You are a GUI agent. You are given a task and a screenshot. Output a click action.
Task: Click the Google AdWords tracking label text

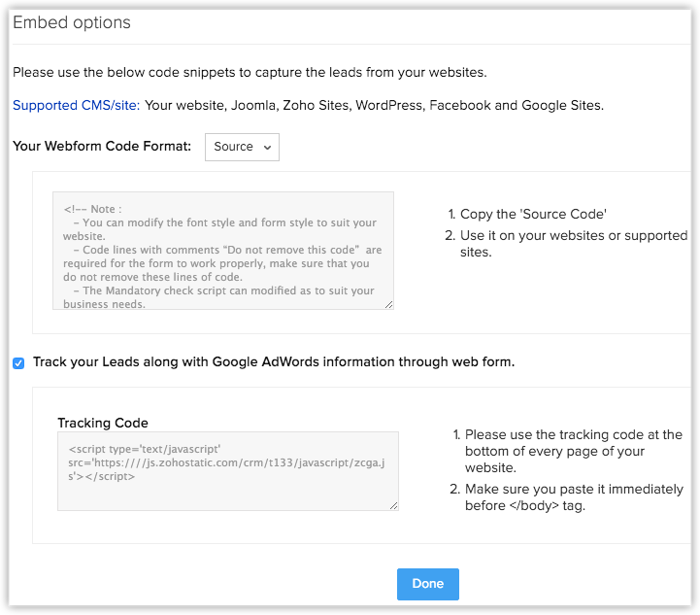coord(274,361)
